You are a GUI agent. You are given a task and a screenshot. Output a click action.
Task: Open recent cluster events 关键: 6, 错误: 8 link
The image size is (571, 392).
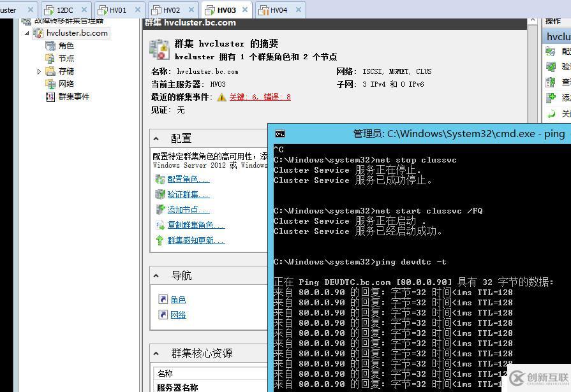click(260, 97)
